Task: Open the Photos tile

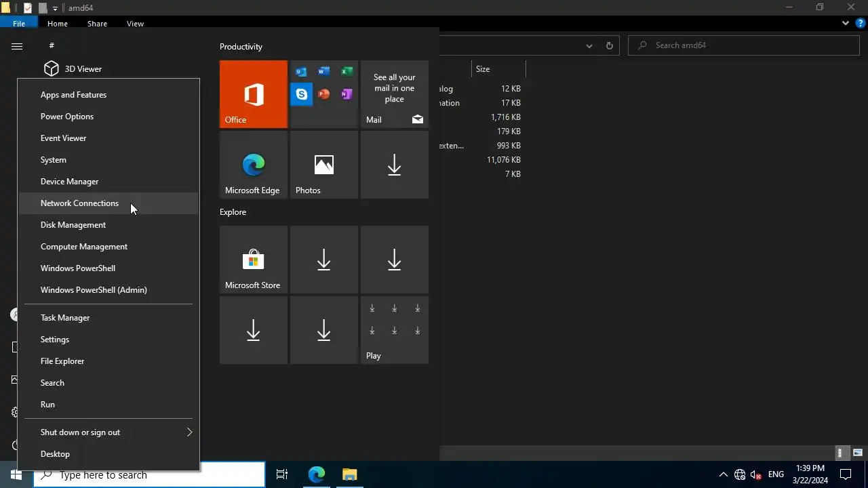Action: click(324, 165)
